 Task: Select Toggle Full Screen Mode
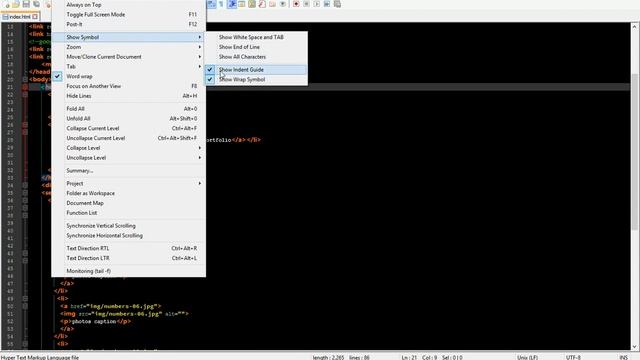(x=128, y=14)
